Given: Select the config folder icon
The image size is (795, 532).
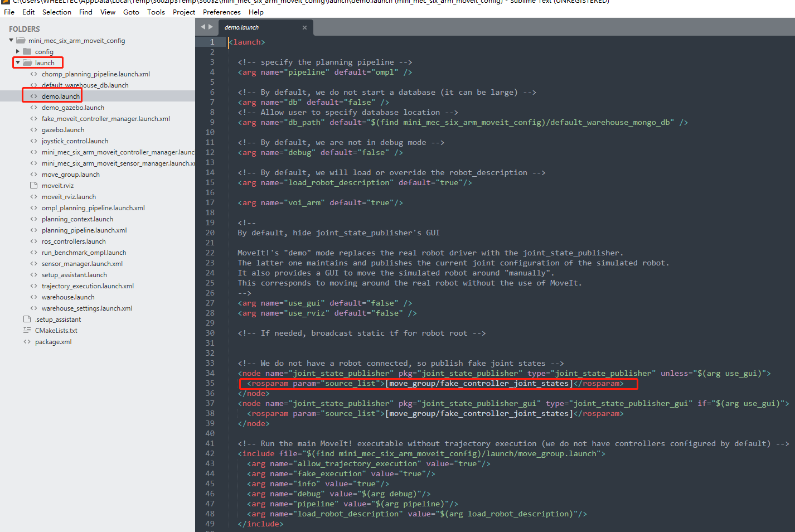Looking at the screenshot, I should point(27,51).
